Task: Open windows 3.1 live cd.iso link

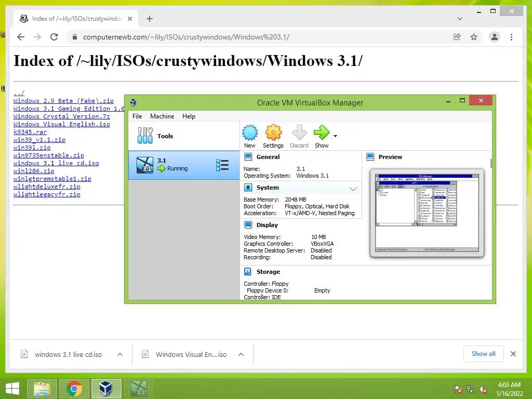Action: tap(56, 163)
